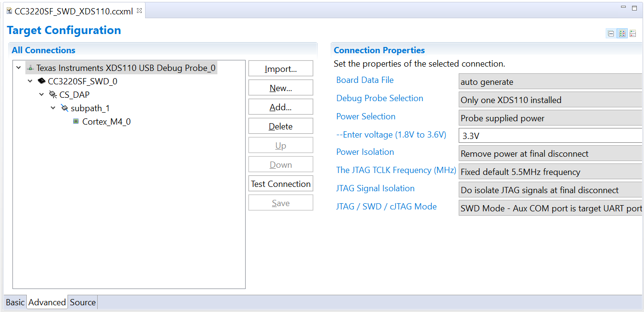The image size is (644, 312).
Task: Click the Add... button
Action: (281, 107)
